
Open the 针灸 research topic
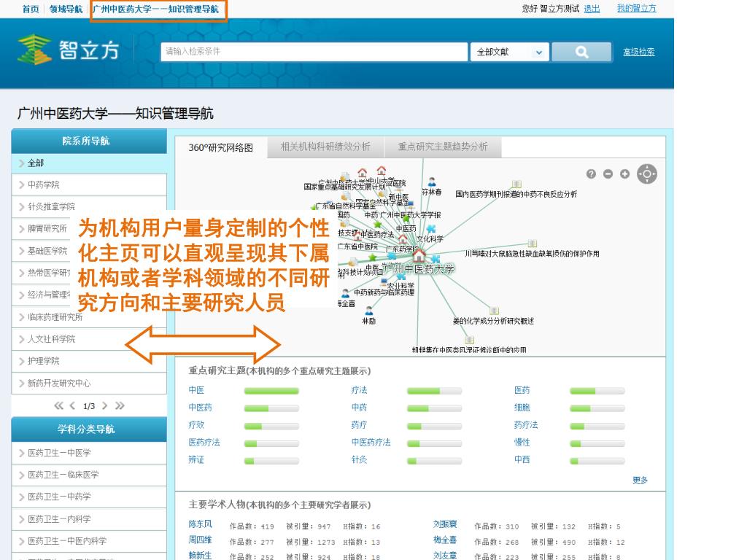click(359, 459)
